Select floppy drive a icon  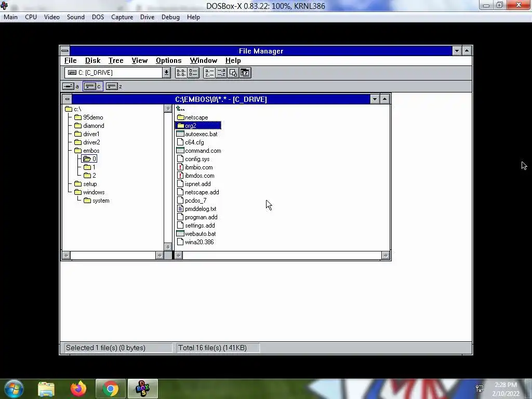point(68,86)
